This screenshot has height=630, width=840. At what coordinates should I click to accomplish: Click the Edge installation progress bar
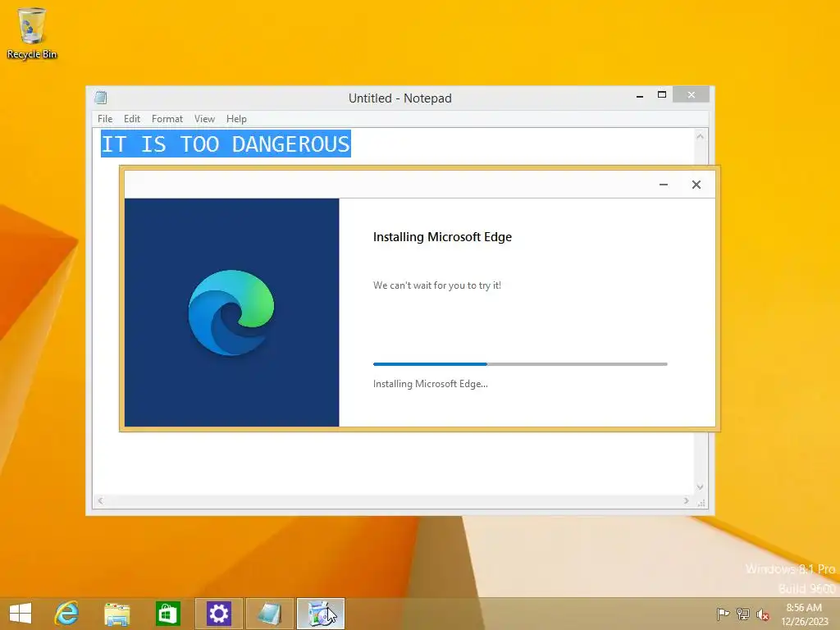pos(520,364)
